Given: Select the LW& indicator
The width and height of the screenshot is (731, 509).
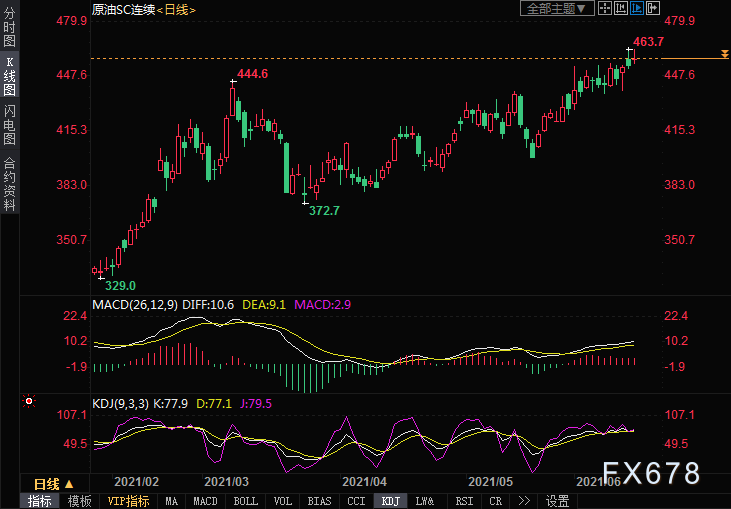Looking at the screenshot, I should 425,502.
